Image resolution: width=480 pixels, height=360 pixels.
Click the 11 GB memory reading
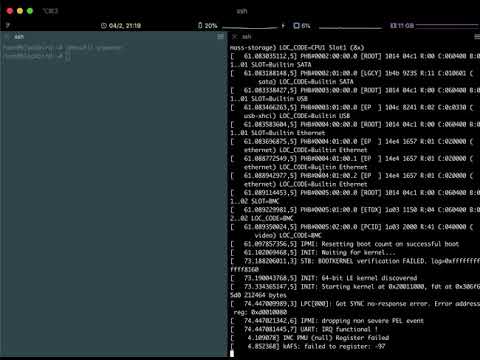(406, 25)
